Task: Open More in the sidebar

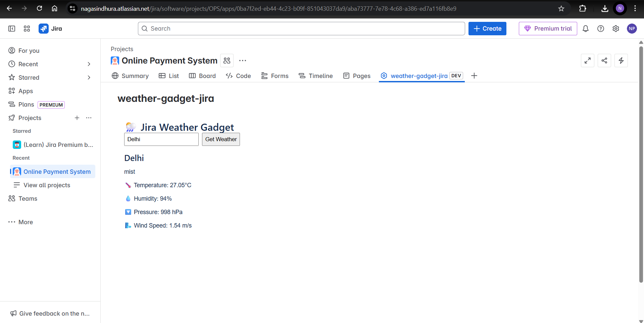Action: [50, 222]
